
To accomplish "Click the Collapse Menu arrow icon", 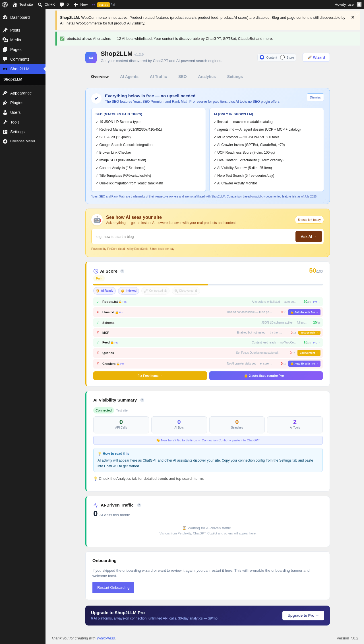I will tap(5, 141).
